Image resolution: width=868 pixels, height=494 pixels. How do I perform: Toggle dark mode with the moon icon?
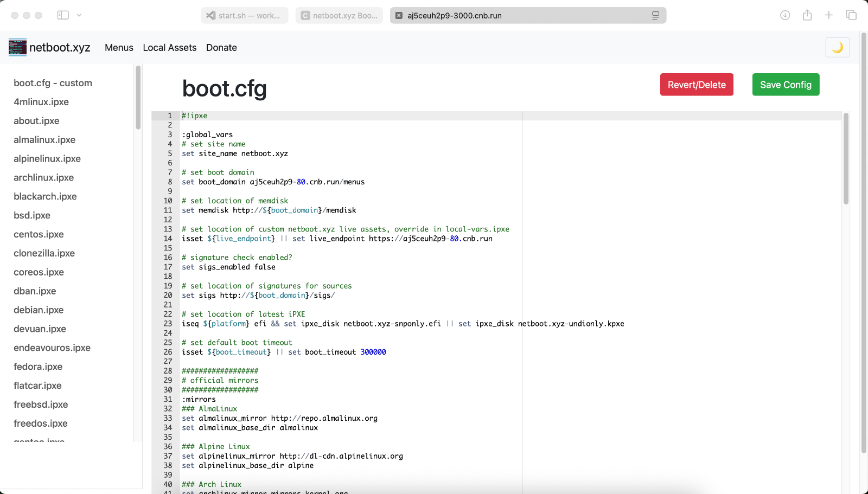[837, 48]
